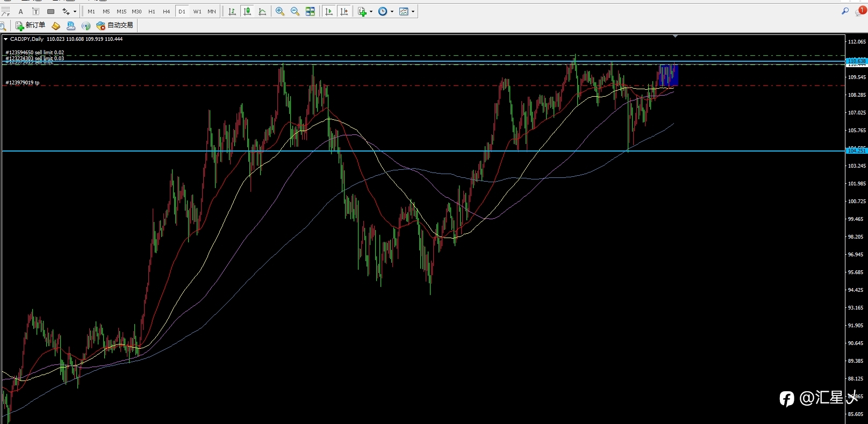
Task: Enable 自动交易 auto trading
Action: click(x=115, y=25)
